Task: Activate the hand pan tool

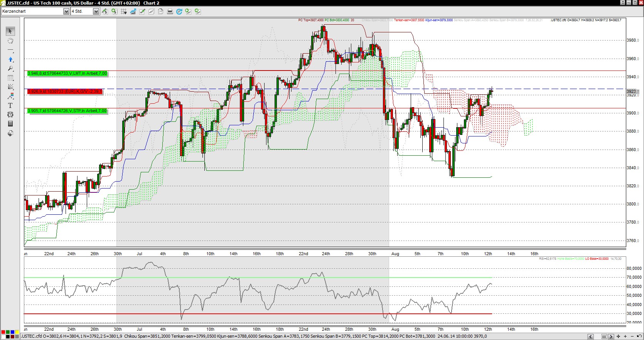Action: (10, 41)
